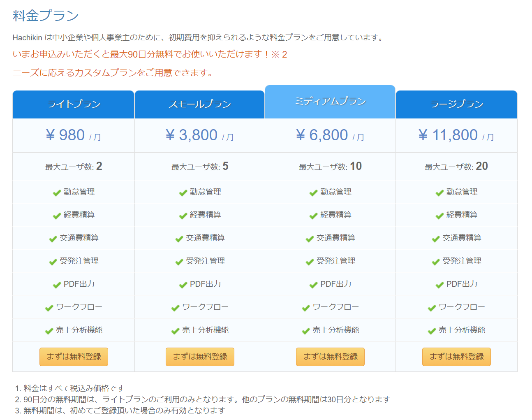Click the 売上分析機能 checkmark in ミディアムプラン
The height and width of the screenshot is (420, 532).
tap(305, 331)
